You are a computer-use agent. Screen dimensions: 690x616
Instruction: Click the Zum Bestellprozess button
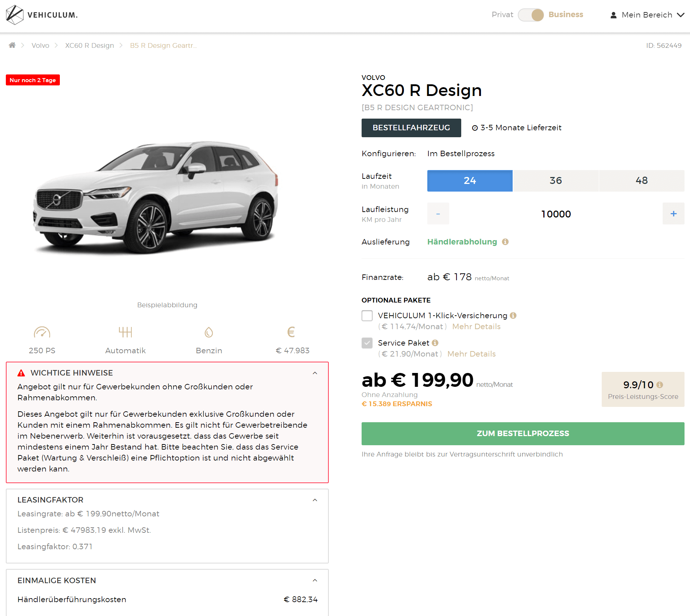coord(523,434)
